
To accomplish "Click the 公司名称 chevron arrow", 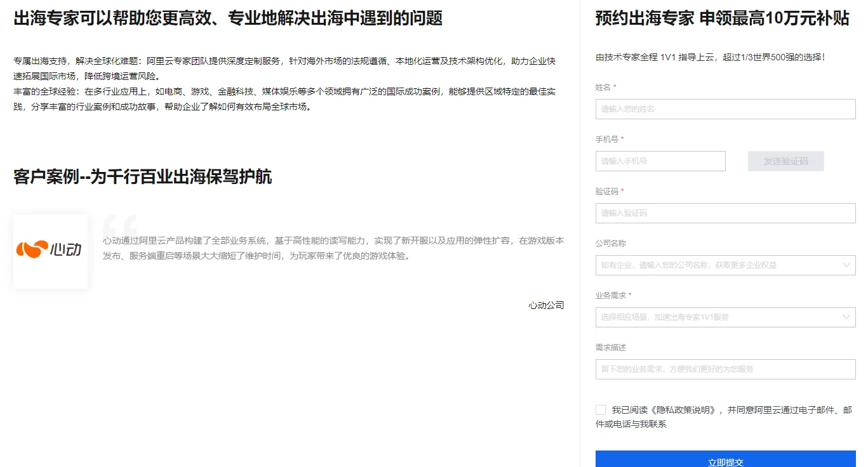I will pos(845,265).
